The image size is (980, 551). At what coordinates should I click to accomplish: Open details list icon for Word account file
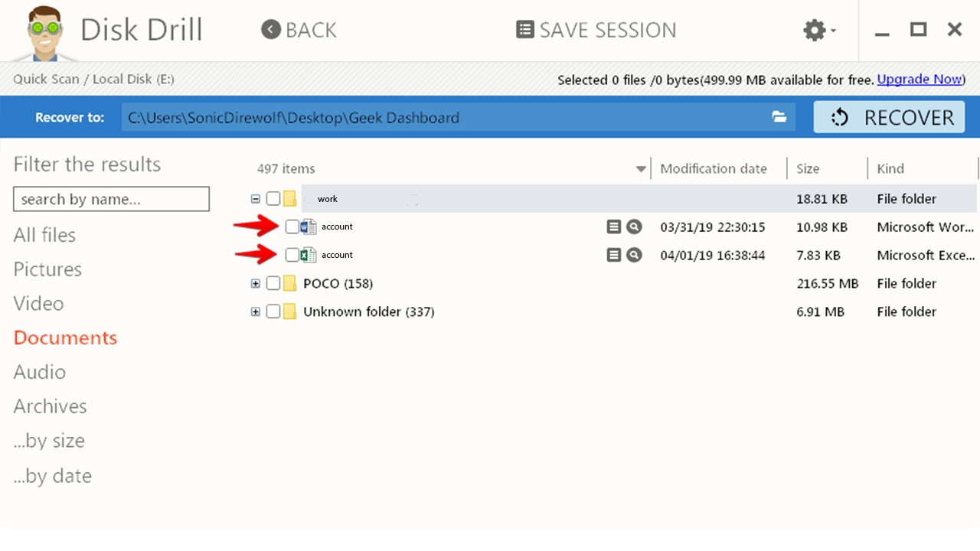pos(613,227)
